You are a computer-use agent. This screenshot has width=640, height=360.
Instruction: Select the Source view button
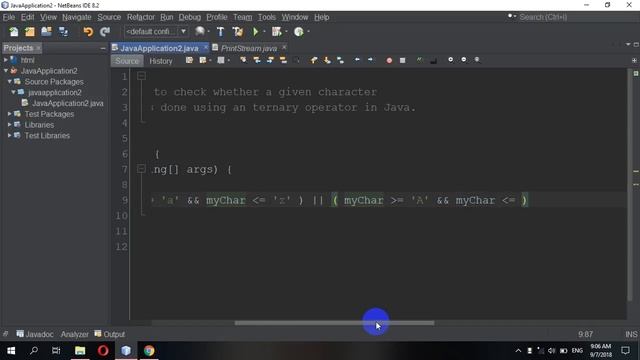[x=127, y=61]
